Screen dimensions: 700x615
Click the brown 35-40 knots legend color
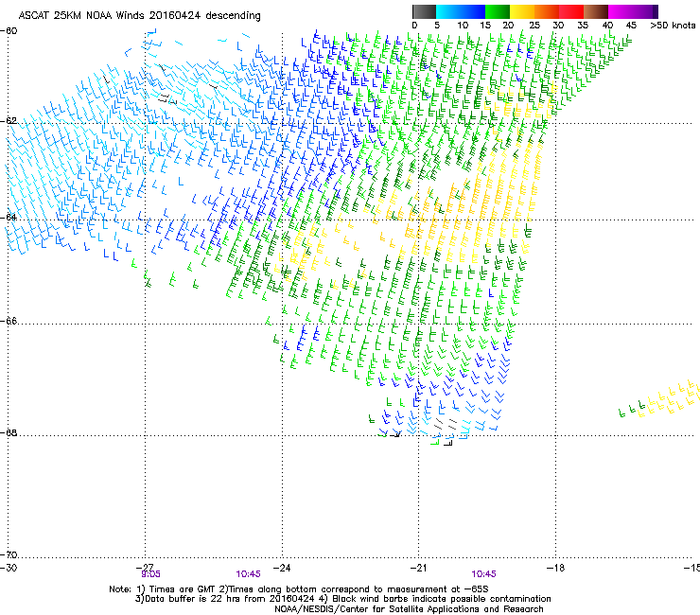click(596, 11)
